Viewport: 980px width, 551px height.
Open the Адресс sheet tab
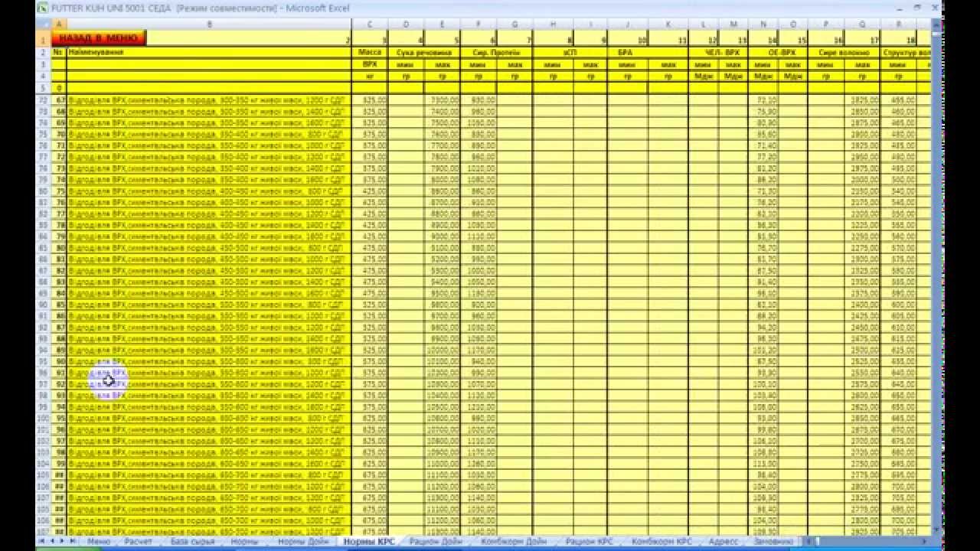(x=724, y=541)
